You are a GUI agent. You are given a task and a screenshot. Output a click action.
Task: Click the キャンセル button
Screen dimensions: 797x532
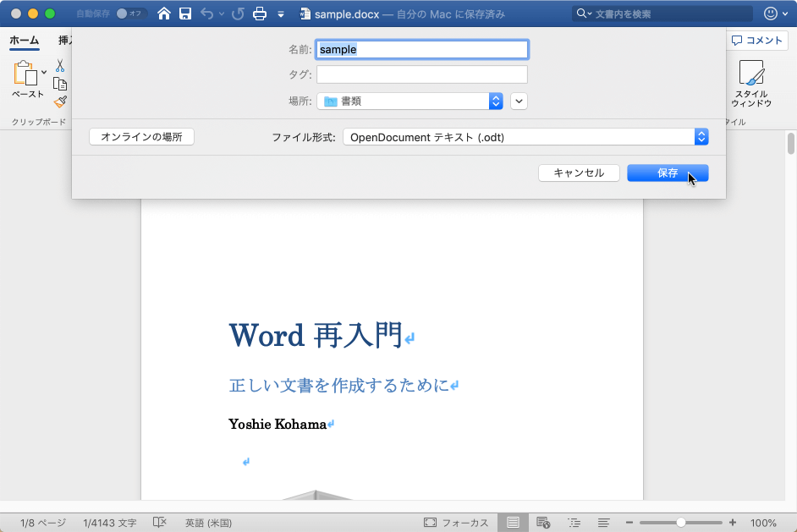click(x=579, y=173)
